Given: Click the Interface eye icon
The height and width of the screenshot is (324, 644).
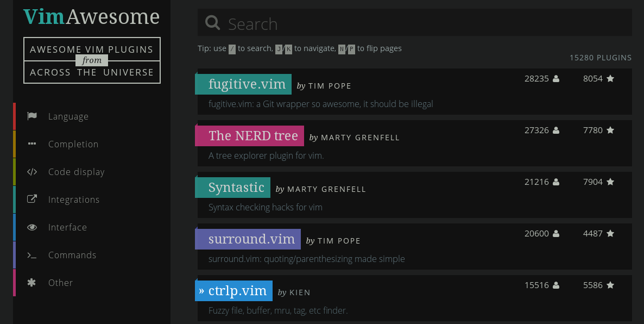Looking at the screenshot, I should (x=32, y=227).
